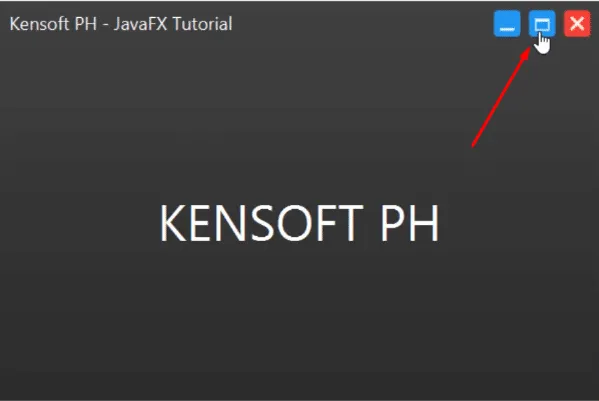Close the window with the red X button
Viewport: 599px width, 401px height.
577,24
